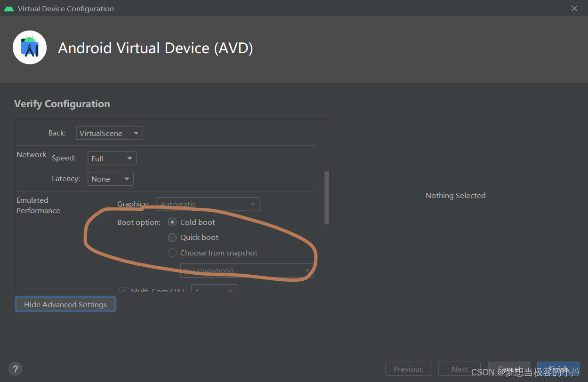Click the Previous button
This screenshot has width=588, height=382.
point(408,369)
